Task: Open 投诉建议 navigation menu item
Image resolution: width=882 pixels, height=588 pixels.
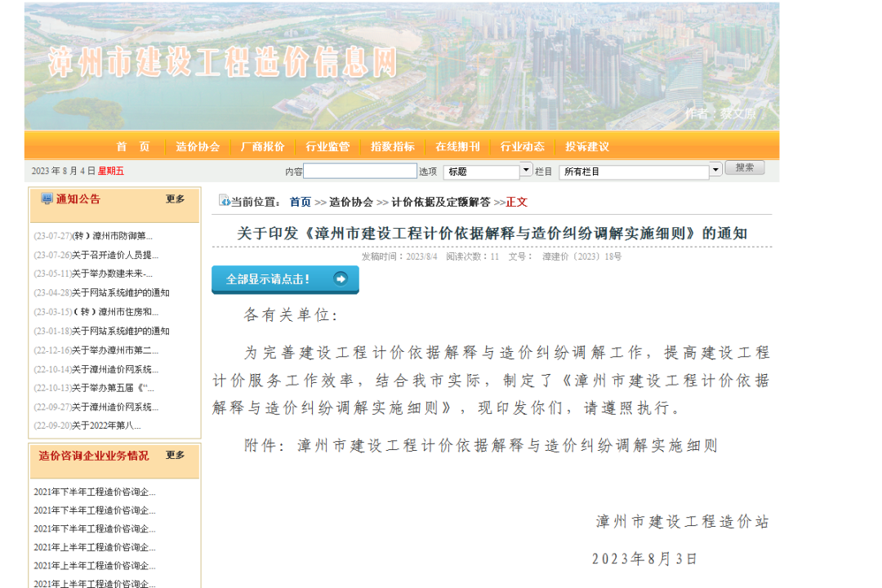Action: [587, 147]
